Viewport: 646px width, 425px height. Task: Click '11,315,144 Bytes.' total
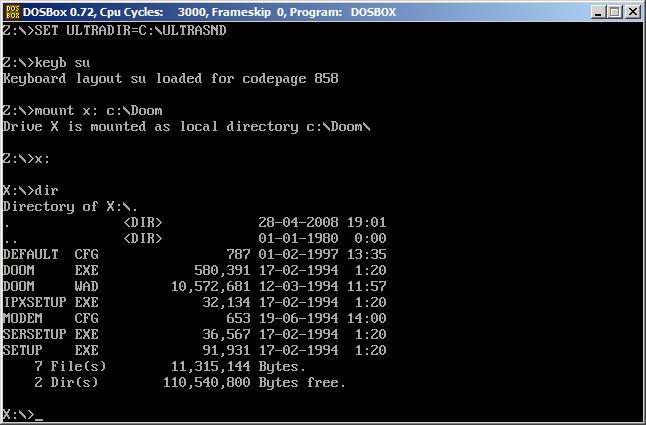(239, 367)
